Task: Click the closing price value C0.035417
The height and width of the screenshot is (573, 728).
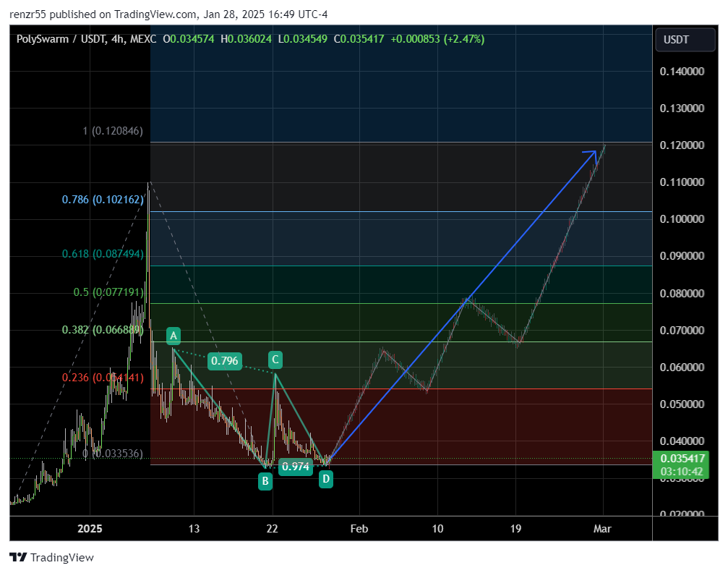Action: coord(359,39)
